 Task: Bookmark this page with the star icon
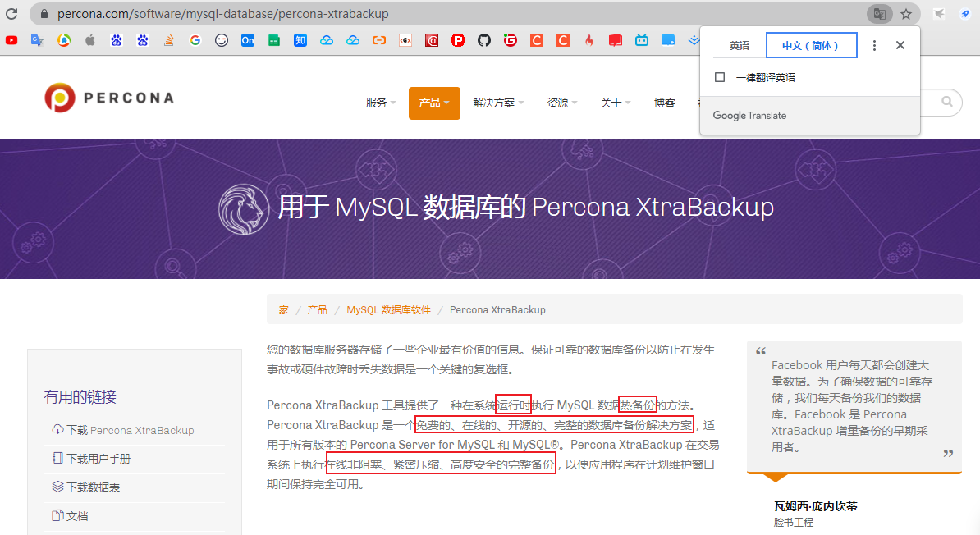906,14
